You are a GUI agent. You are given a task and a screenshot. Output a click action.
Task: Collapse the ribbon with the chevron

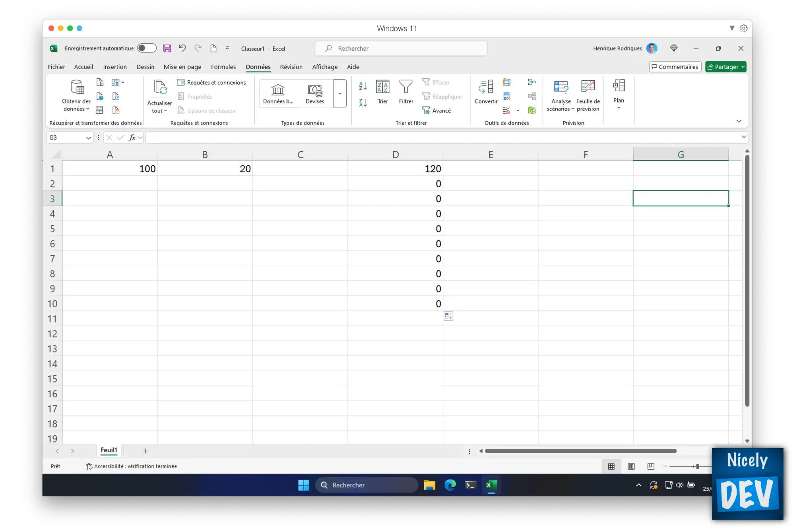[x=739, y=121]
